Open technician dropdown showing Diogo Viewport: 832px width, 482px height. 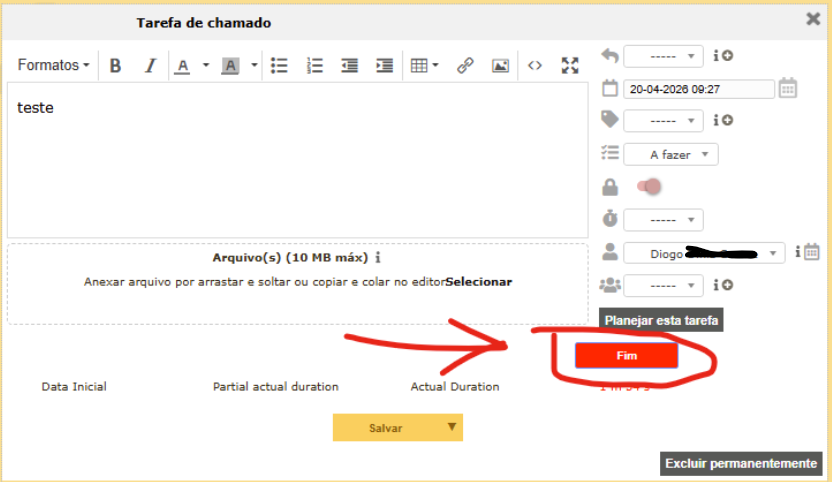pos(704,253)
